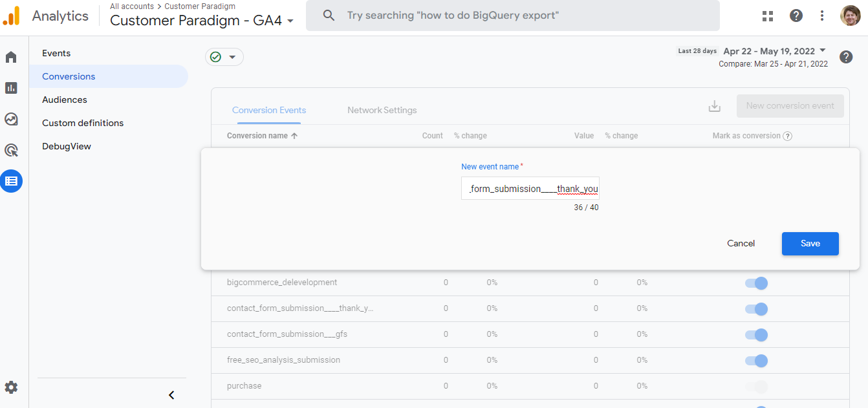Open the Home icon in left rail
The height and width of the screenshot is (408, 868).
(11, 58)
